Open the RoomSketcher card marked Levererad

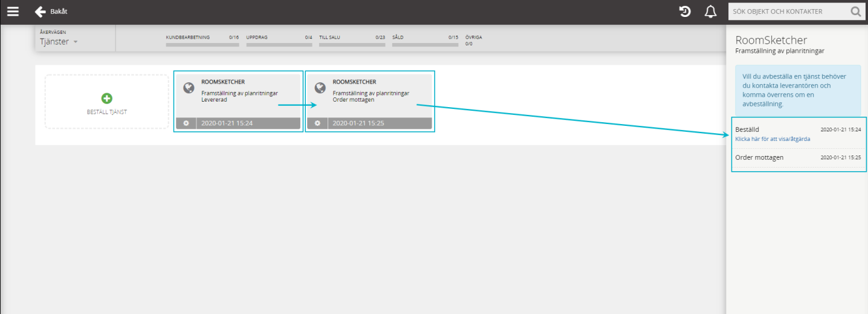[238, 101]
